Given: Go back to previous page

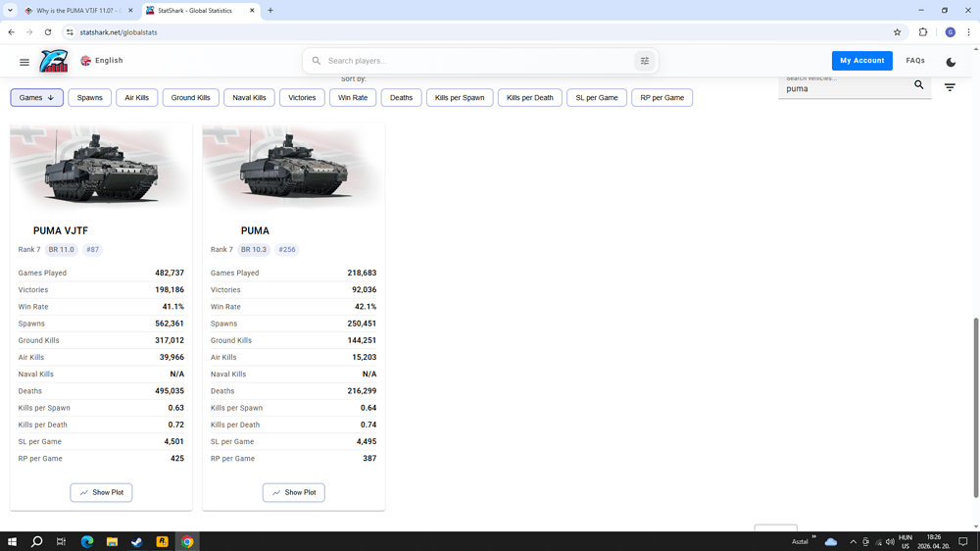Looking at the screenshot, I should 11,32.
